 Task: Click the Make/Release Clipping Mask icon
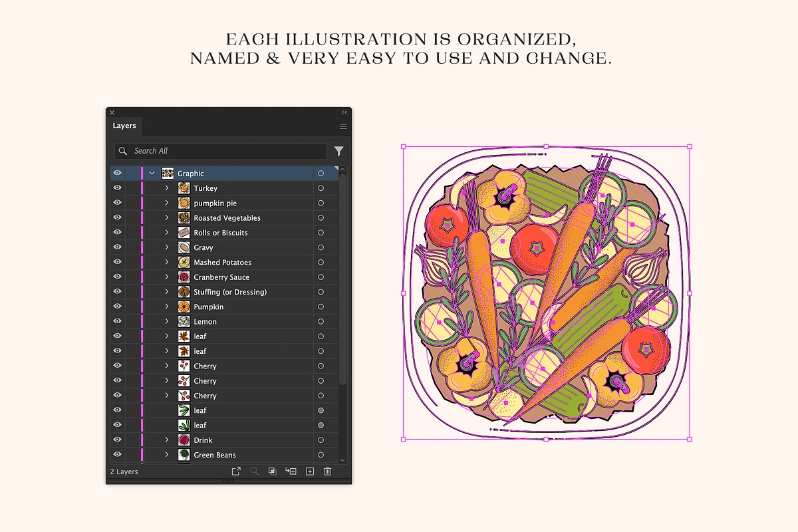pos(272,471)
